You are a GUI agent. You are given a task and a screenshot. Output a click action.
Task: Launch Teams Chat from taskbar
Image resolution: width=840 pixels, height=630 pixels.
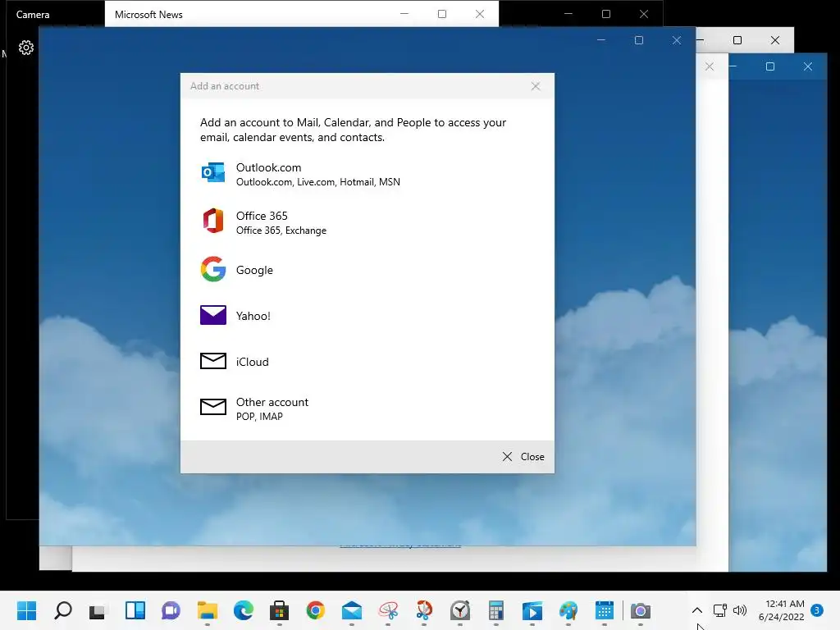[171, 610]
